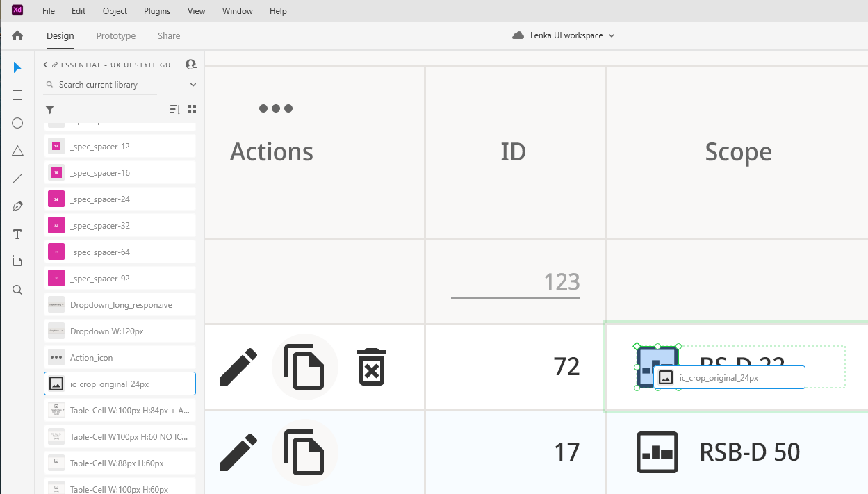The image size is (868, 494).
Task: Open the Lenka UI workspace dropdown
Action: (563, 35)
